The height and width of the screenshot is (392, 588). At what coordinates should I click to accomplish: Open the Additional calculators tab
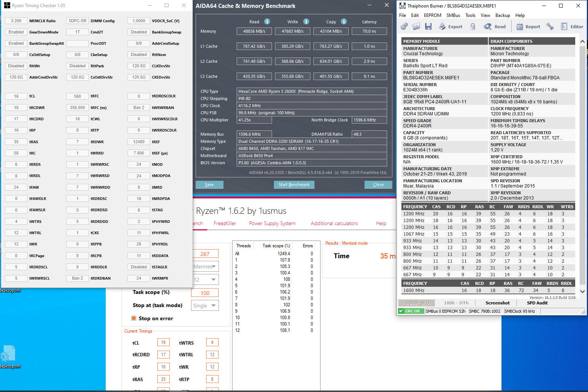coord(334,223)
